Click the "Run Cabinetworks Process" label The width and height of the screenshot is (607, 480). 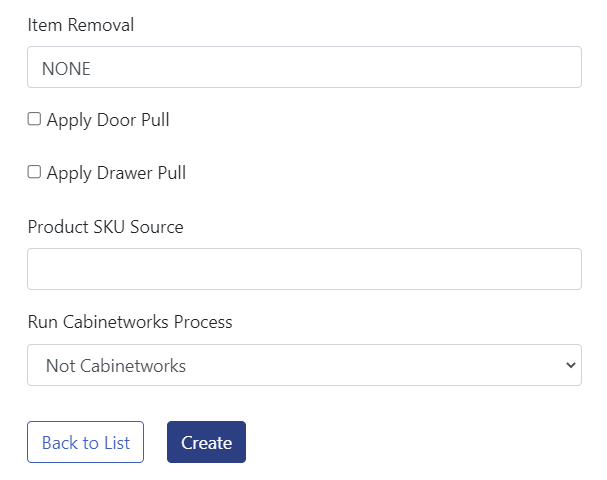[x=130, y=322]
